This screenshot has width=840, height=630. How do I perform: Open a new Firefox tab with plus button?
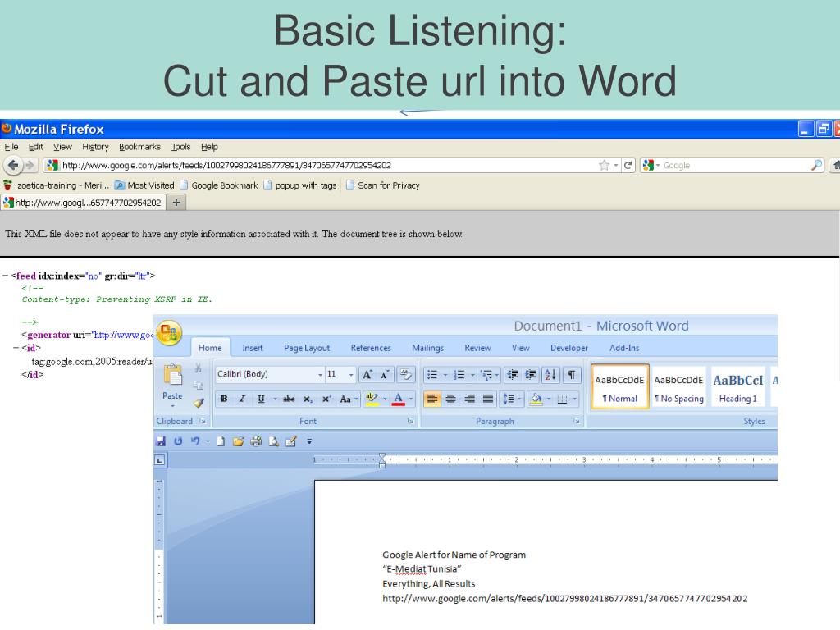click(x=176, y=203)
